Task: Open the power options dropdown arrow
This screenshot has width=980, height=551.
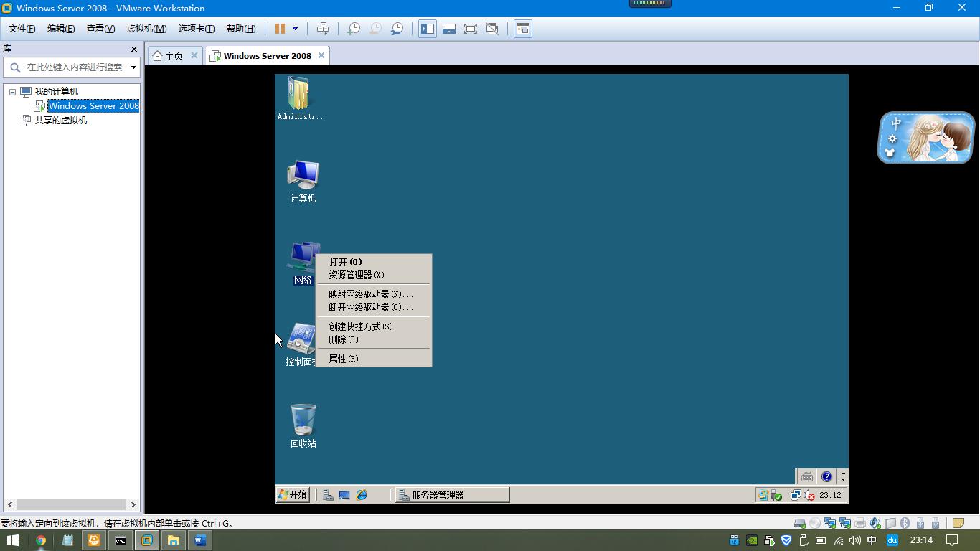Action: tap(295, 29)
